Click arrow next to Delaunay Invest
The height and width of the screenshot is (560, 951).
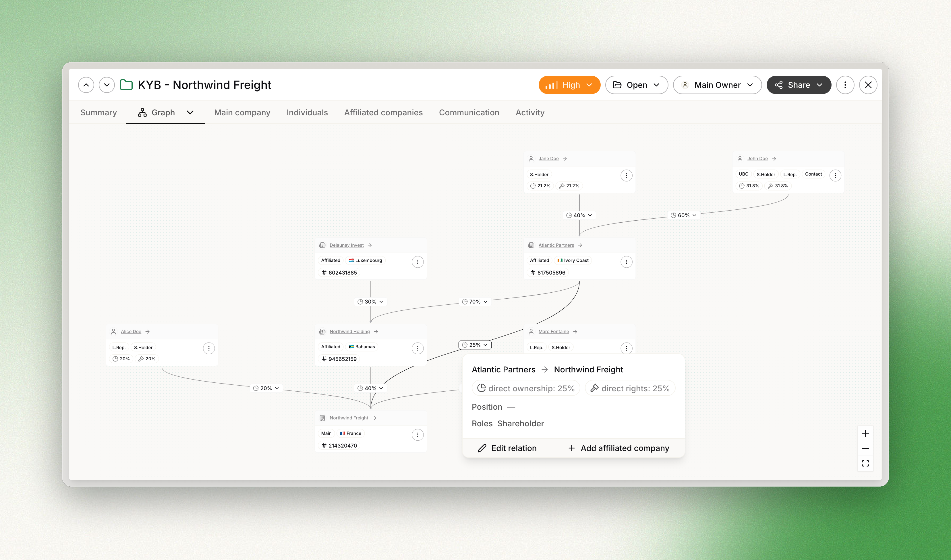pyautogui.click(x=370, y=245)
